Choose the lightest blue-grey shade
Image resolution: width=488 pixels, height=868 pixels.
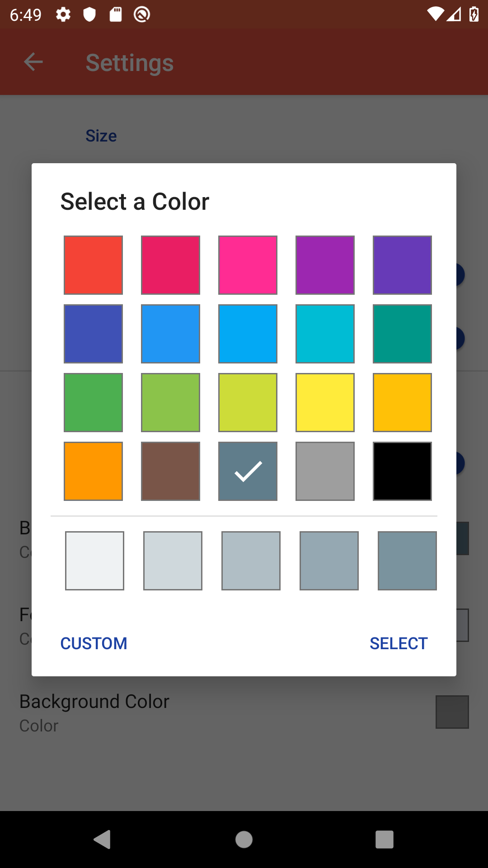[x=94, y=561]
